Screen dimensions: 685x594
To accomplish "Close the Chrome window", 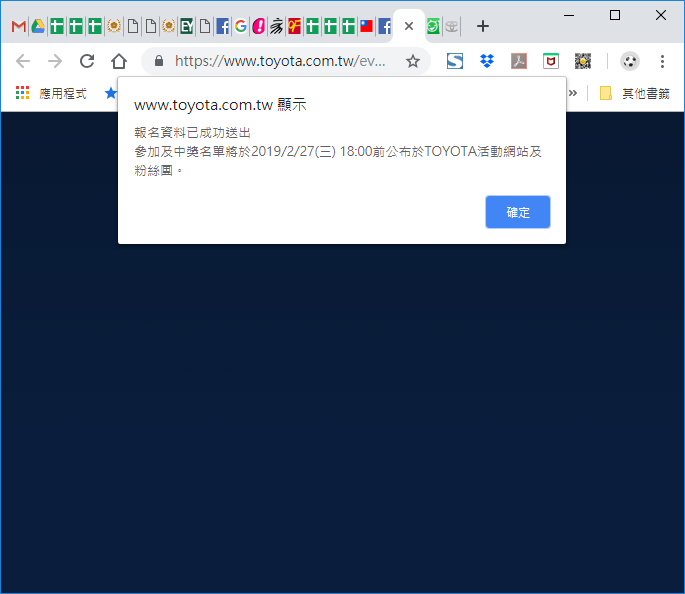I will pos(661,15).
